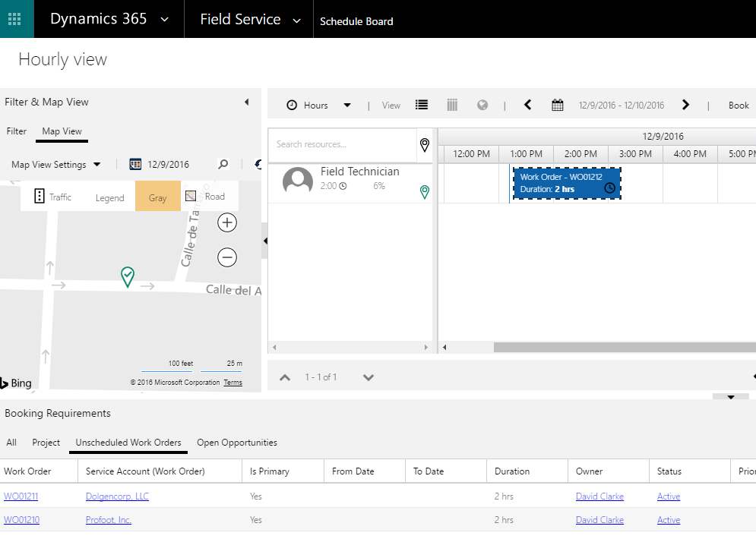Sort by the Duration column header
756x539 pixels.
(527, 471)
